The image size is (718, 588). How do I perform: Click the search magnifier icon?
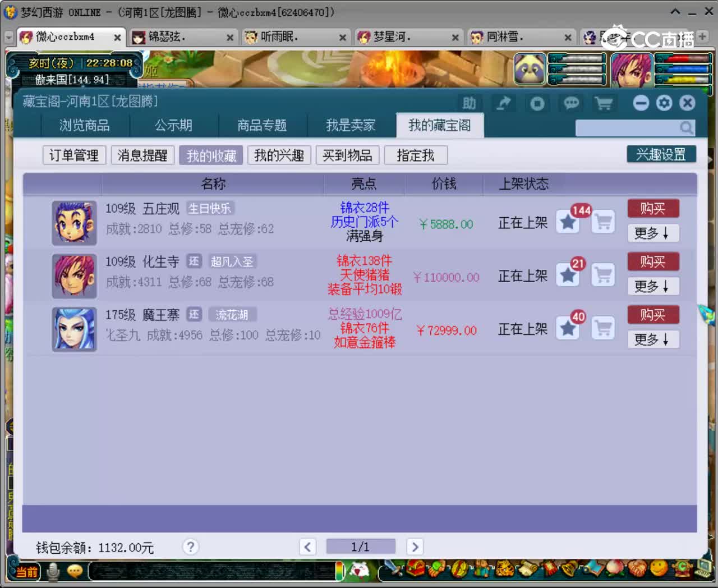687,128
